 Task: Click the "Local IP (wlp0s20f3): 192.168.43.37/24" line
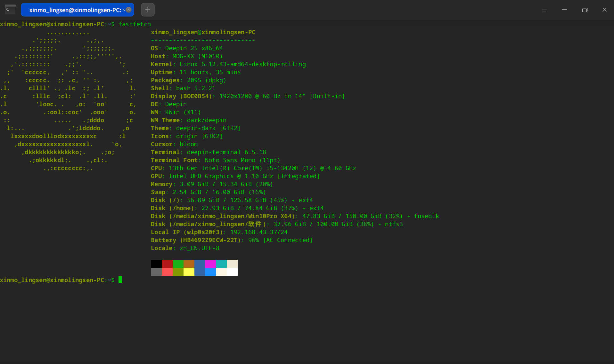(x=219, y=232)
